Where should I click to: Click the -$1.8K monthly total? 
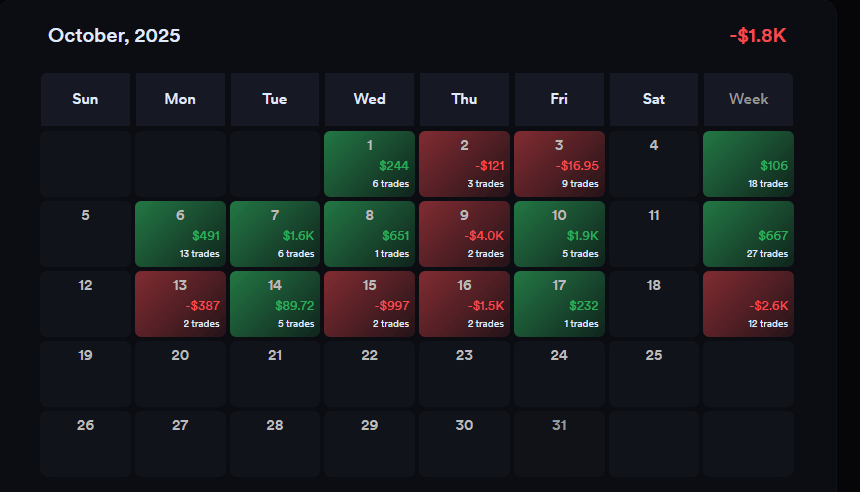click(758, 36)
